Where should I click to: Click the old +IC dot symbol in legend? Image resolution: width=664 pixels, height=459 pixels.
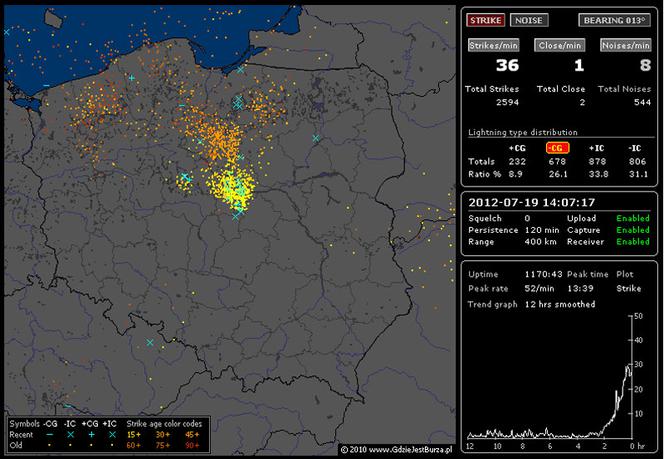pos(112,445)
